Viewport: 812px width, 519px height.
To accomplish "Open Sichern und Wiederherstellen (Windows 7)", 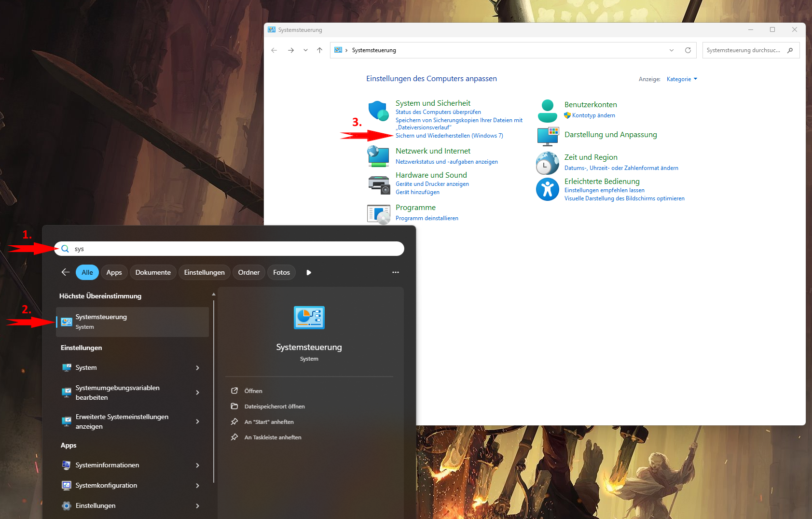I will pos(449,136).
